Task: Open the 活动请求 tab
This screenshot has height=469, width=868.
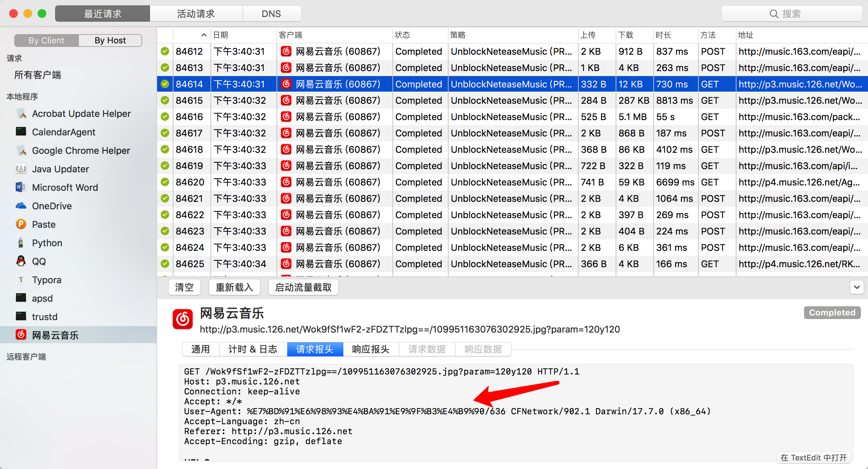Action: point(196,14)
